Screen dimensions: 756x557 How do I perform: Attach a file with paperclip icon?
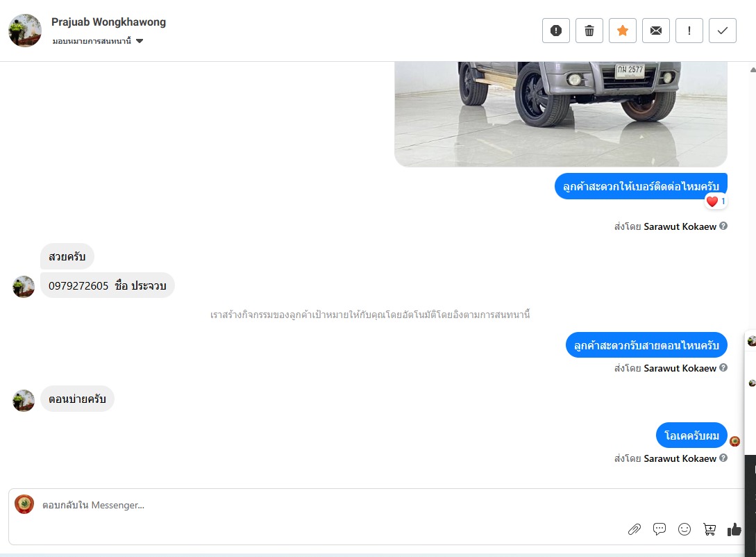(x=634, y=529)
